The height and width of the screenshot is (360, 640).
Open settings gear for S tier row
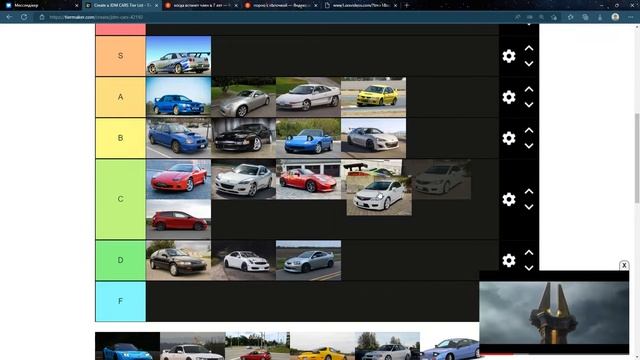509,56
